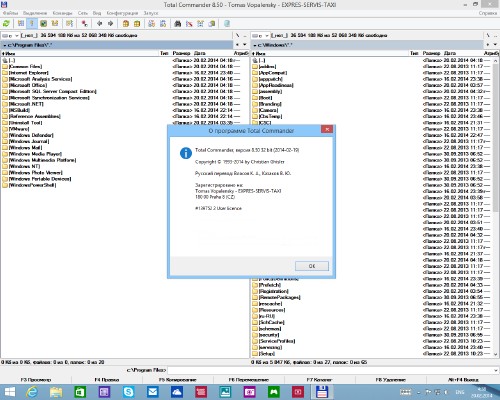Click the blue info icon in About dialog
Viewport: 500px width, 400px height.
click(186, 153)
